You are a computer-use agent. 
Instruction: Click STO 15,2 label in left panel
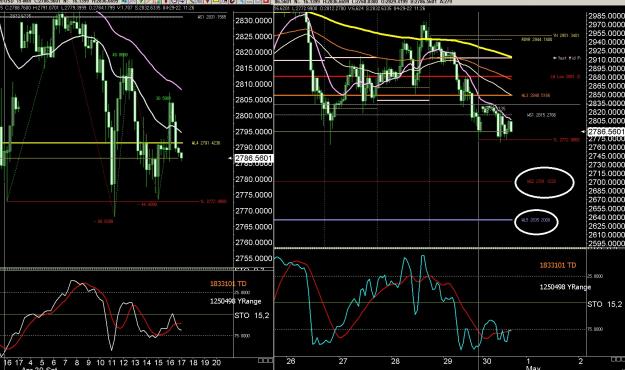(252, 316)
